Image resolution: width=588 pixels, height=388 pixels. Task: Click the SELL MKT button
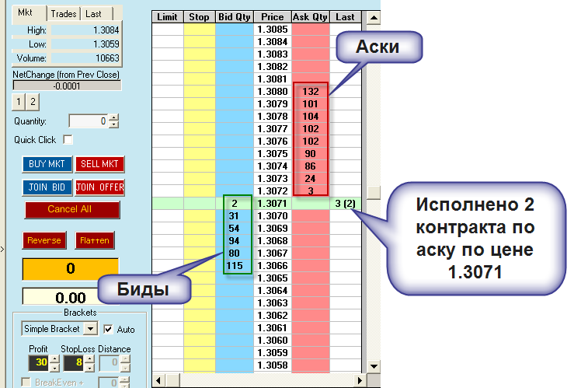100,164
